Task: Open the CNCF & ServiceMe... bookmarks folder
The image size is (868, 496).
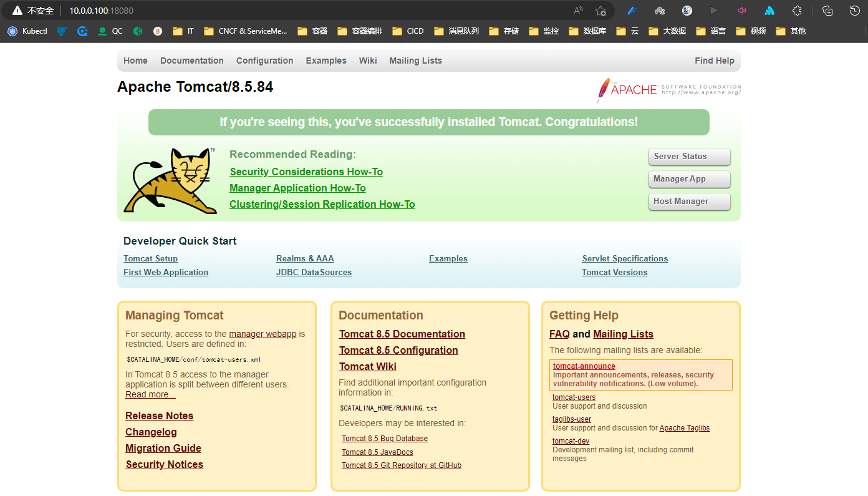Action: [x=245, y=31]
